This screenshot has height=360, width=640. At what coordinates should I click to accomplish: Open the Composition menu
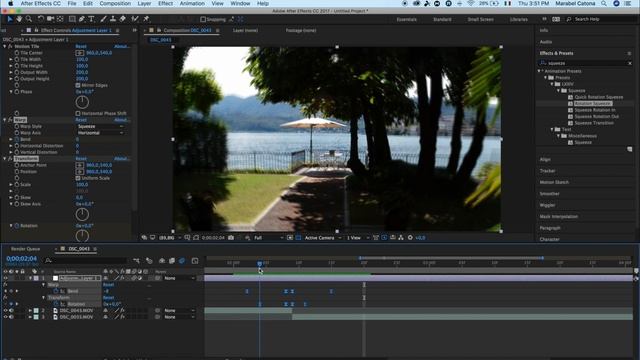click(115, 3)
